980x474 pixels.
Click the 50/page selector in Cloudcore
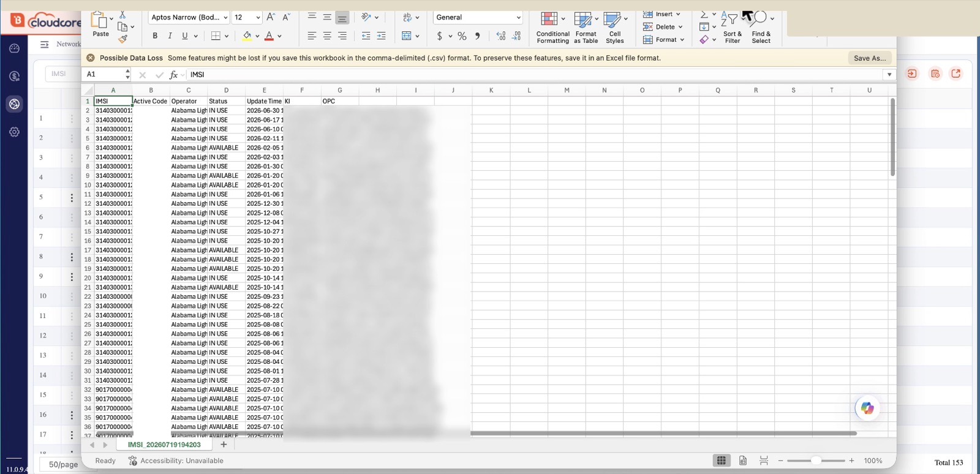[63, 464]
